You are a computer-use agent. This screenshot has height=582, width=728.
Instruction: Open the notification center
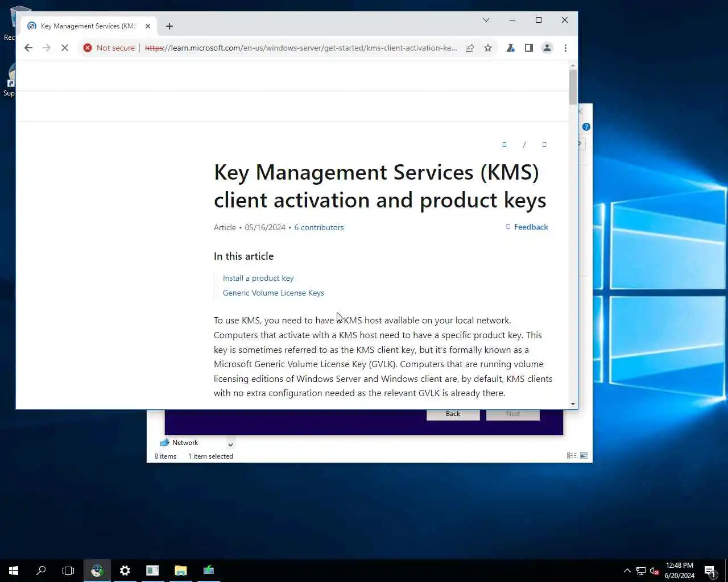coord(710,571)
